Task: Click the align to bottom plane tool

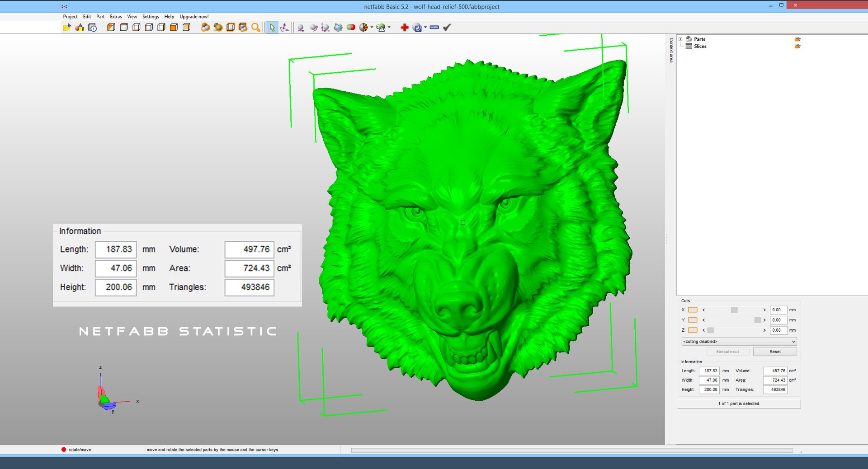Action: click(284, 28)
